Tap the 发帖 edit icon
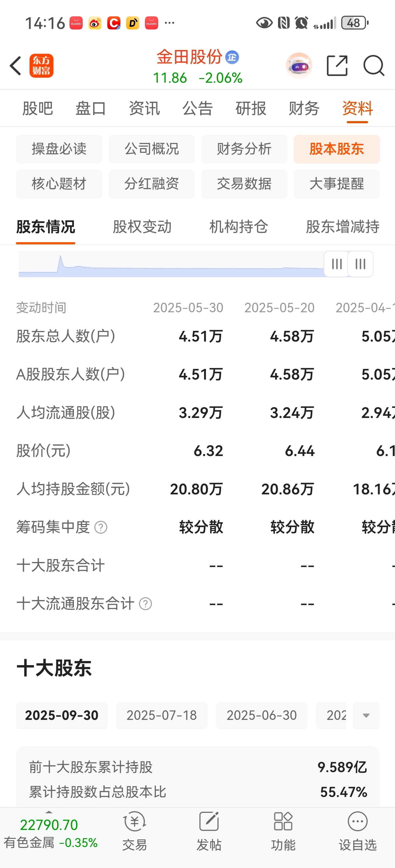The height and width of the screenshot is (868, 395). click(209, 821)
